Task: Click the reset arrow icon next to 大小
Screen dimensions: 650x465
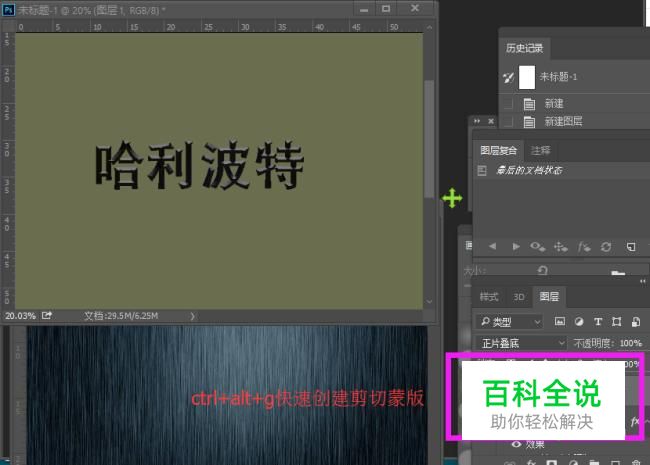Action: tap(542, 271)
